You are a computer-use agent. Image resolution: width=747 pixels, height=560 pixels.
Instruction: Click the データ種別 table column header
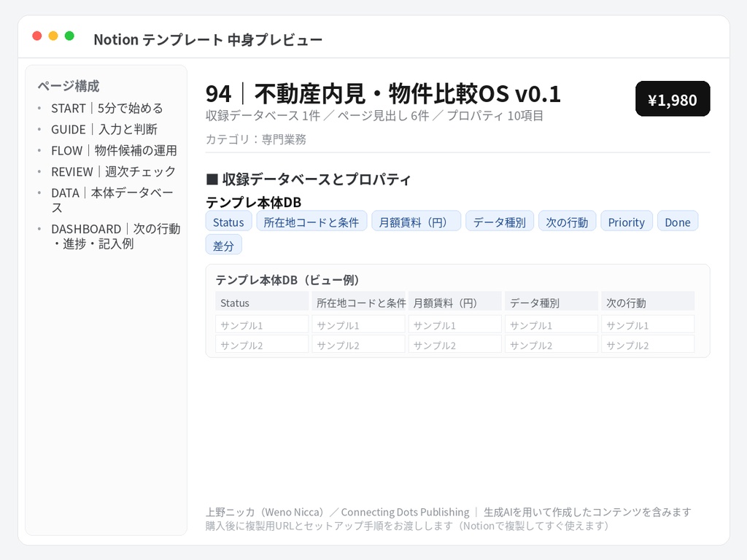click(x=551, y=303)
